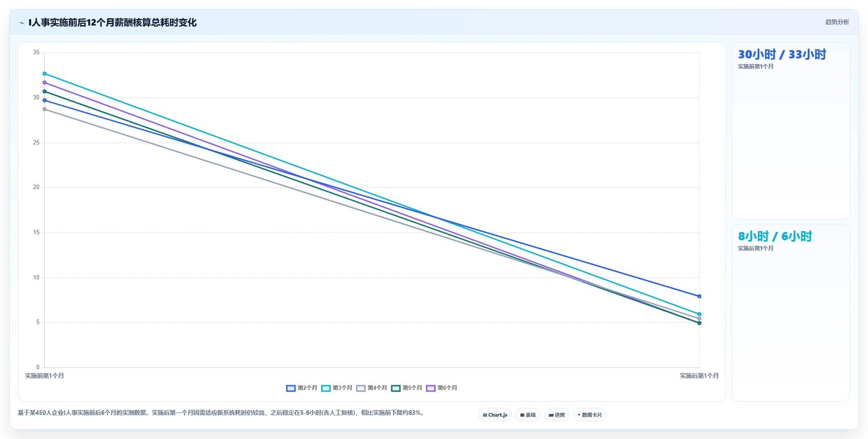
Task: Select the gray 第4个月 point after implementation
Action: tap(699, 319)
